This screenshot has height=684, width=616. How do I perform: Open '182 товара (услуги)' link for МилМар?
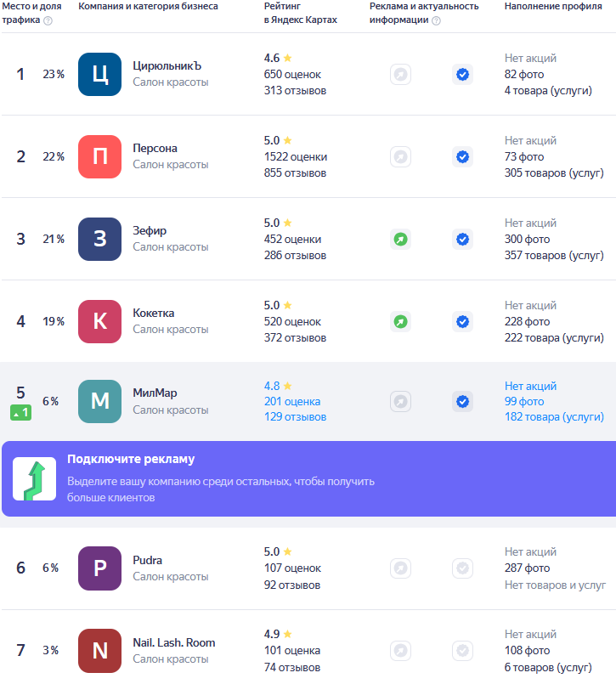pos(555,417)
